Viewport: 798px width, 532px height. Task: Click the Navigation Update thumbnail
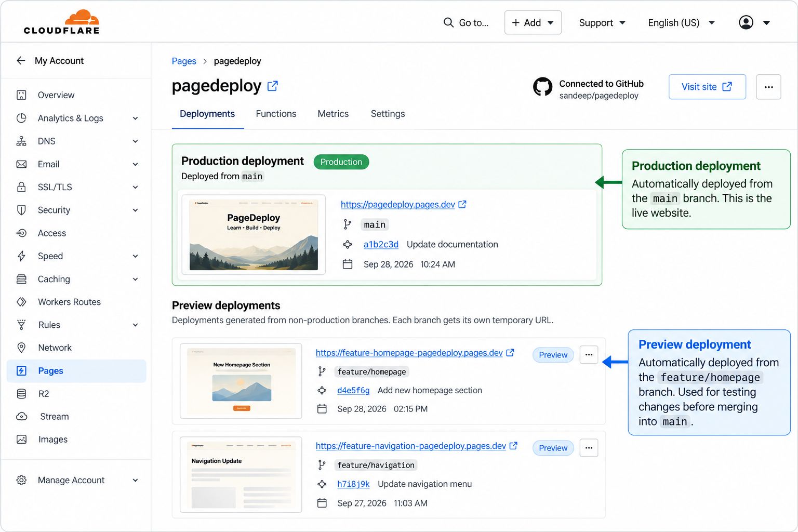point(241,474)
